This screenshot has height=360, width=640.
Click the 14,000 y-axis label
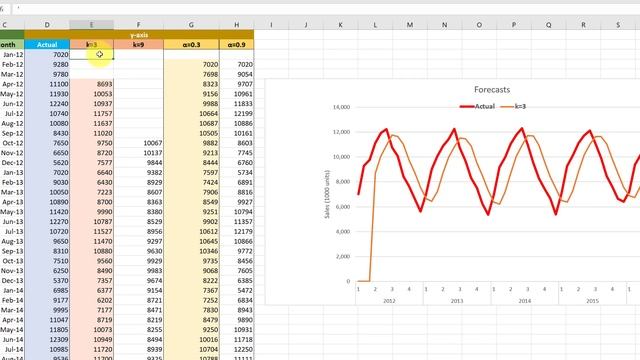point(341,107)
